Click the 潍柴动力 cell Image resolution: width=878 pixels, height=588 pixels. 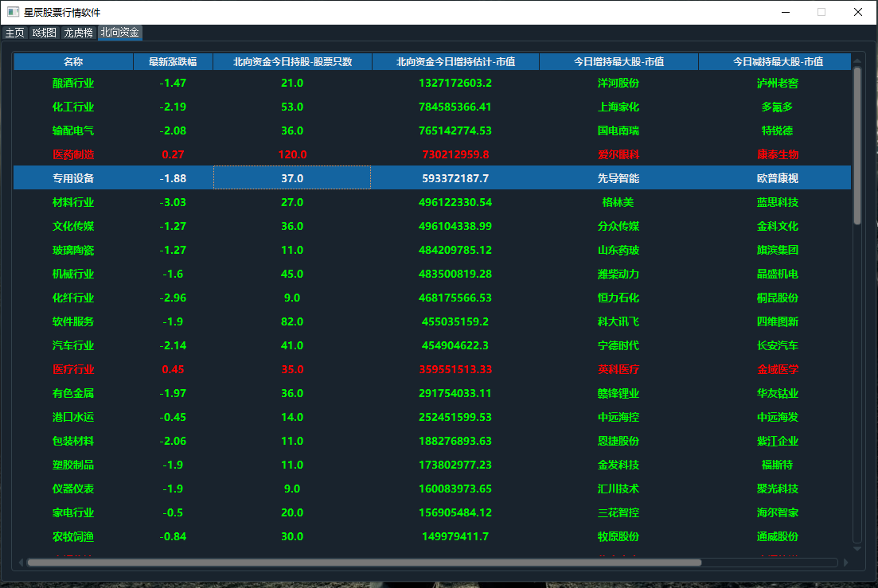click(x=619, y=275)
